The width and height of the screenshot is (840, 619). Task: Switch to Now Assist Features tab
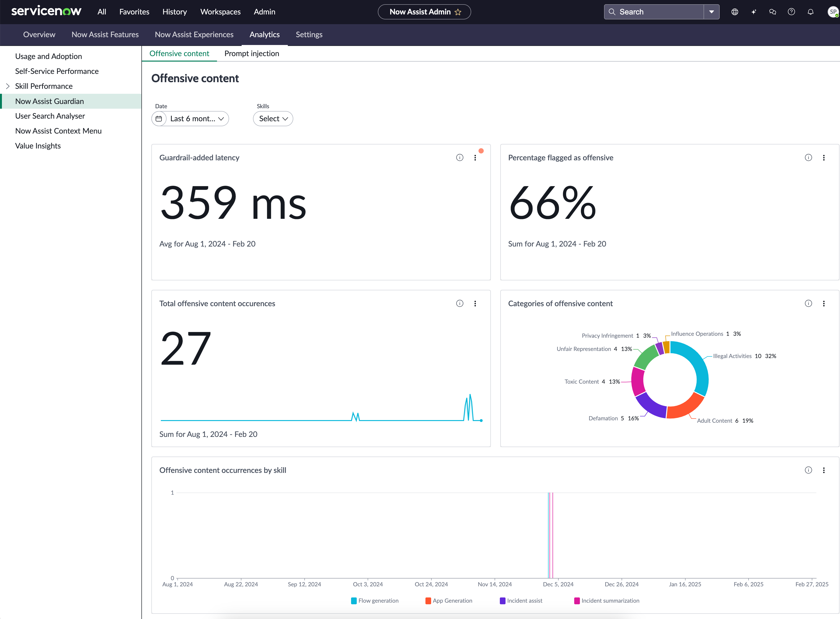tap(105, 35)
